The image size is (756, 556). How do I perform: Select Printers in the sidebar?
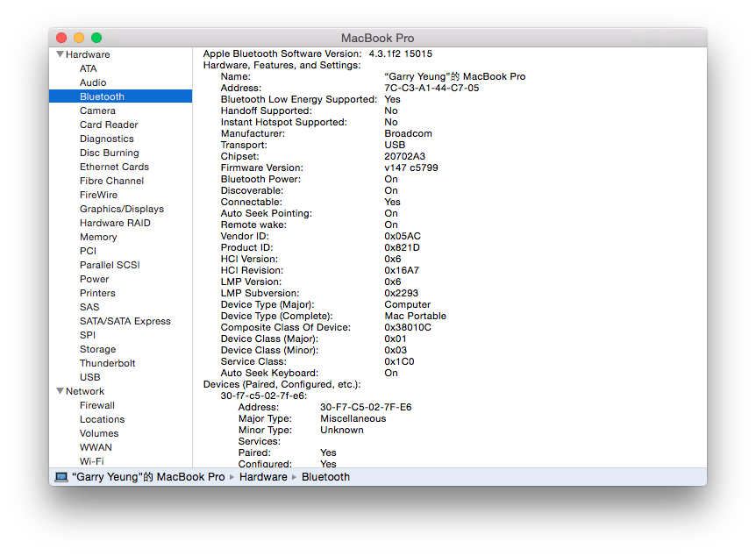click(x=97, y=292)
